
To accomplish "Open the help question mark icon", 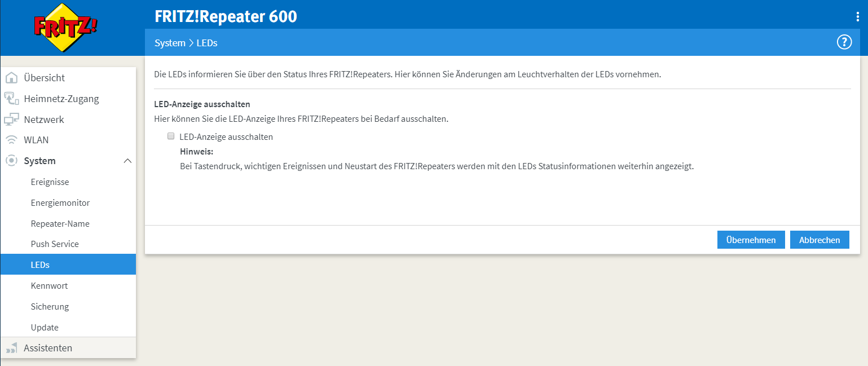I will [844, 42].
